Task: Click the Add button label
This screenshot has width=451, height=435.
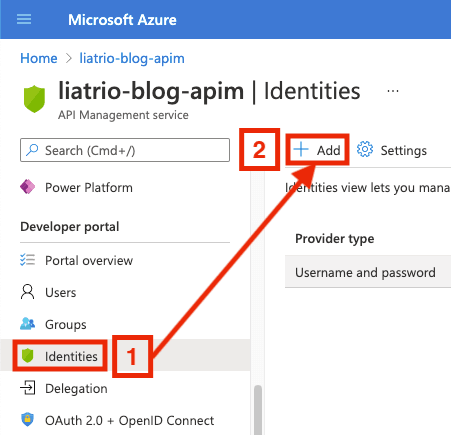Action: point(328,150)
